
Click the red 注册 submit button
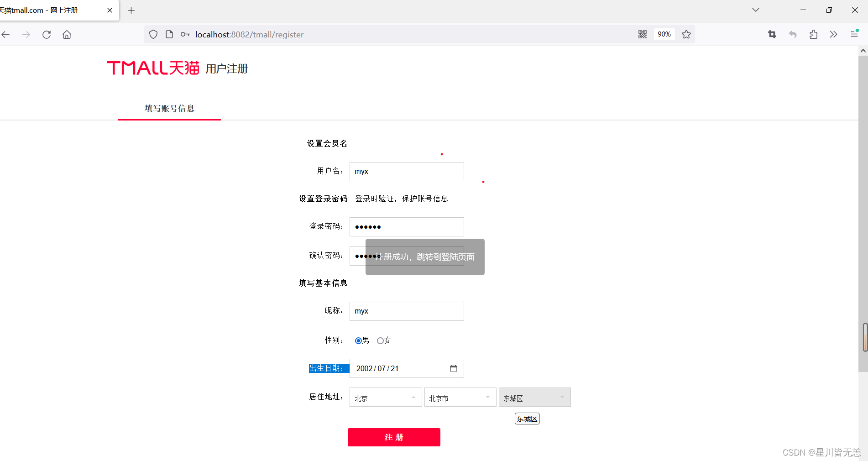pos(394,437)
